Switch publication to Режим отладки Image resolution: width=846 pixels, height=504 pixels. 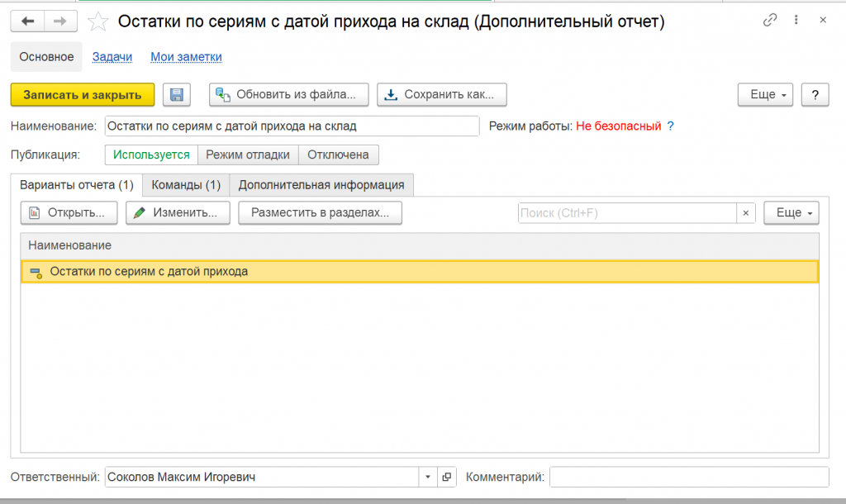click(x=248, y=155)
